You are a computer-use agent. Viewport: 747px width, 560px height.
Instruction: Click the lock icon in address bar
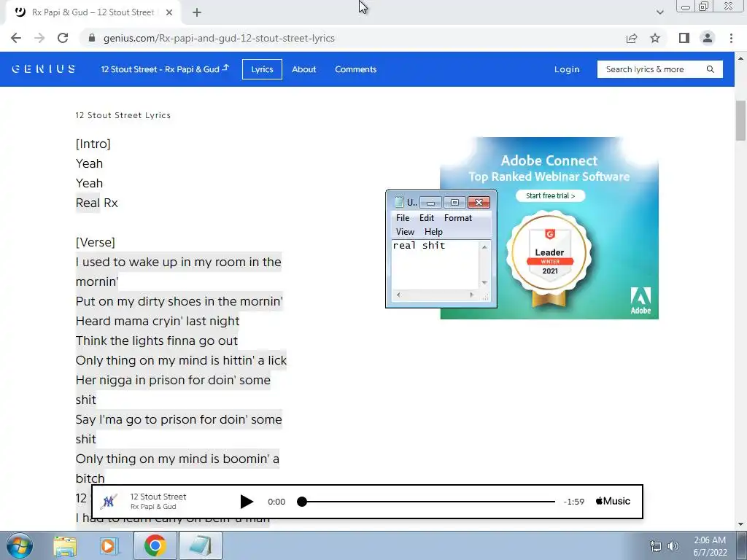[x=92, y=38]
